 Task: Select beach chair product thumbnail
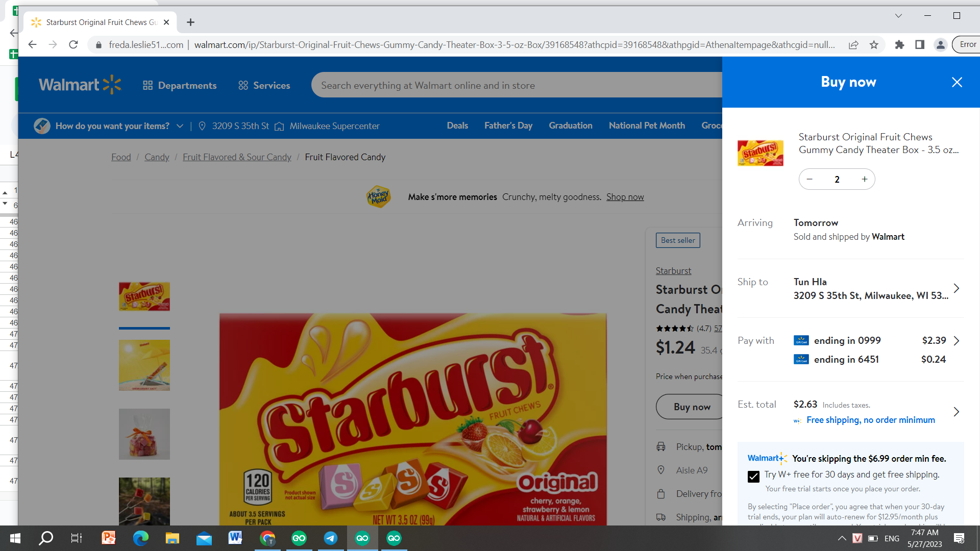[x=144, y=365]
